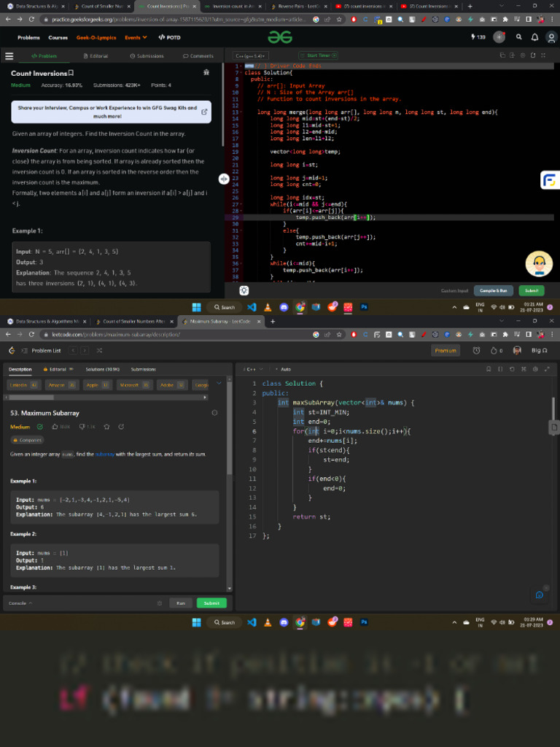This screenshot has width=560, height=747.
Task: Switch to the Editorial tab on GFG
Action: click(x=96, y=56)
